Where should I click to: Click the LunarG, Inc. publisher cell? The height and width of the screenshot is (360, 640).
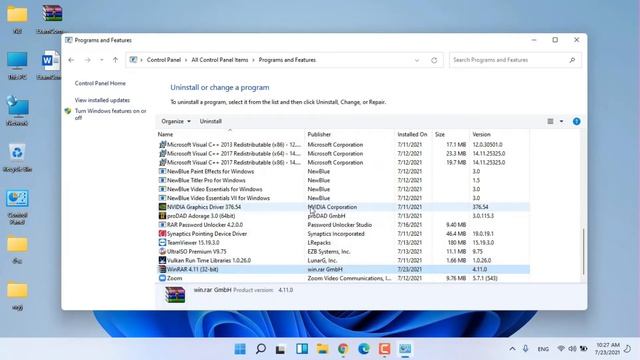coord(322,260)
